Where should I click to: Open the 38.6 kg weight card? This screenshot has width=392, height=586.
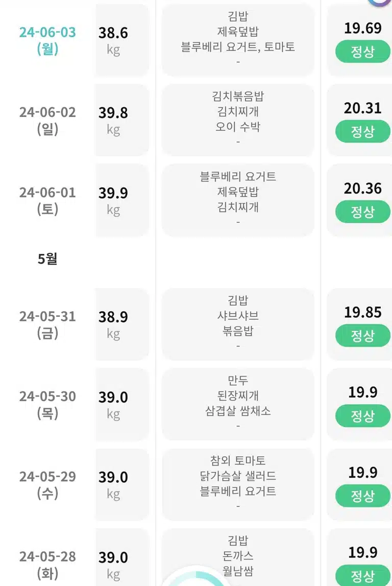pos(122,40)
